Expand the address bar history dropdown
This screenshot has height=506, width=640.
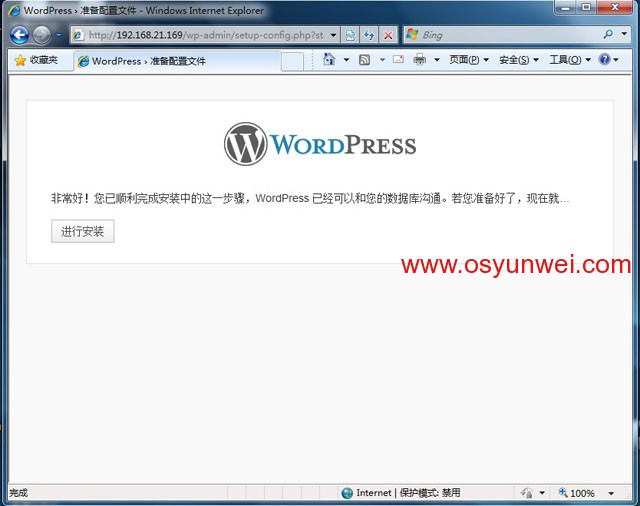(333, 35)
